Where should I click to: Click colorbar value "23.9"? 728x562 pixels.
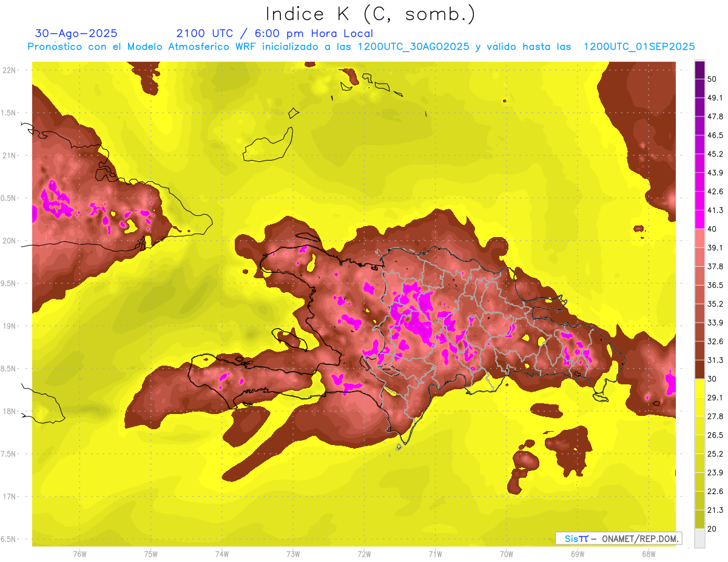click(x=715, y=473)
